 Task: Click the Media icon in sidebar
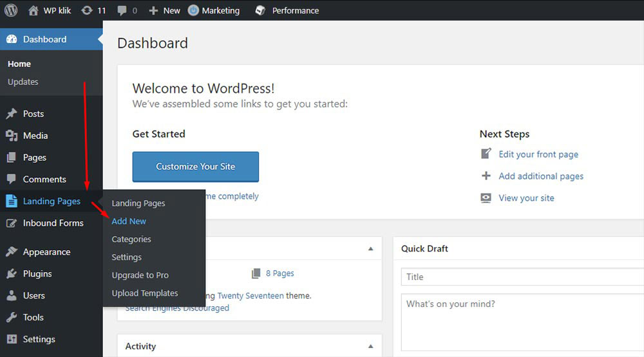(12, 136)
